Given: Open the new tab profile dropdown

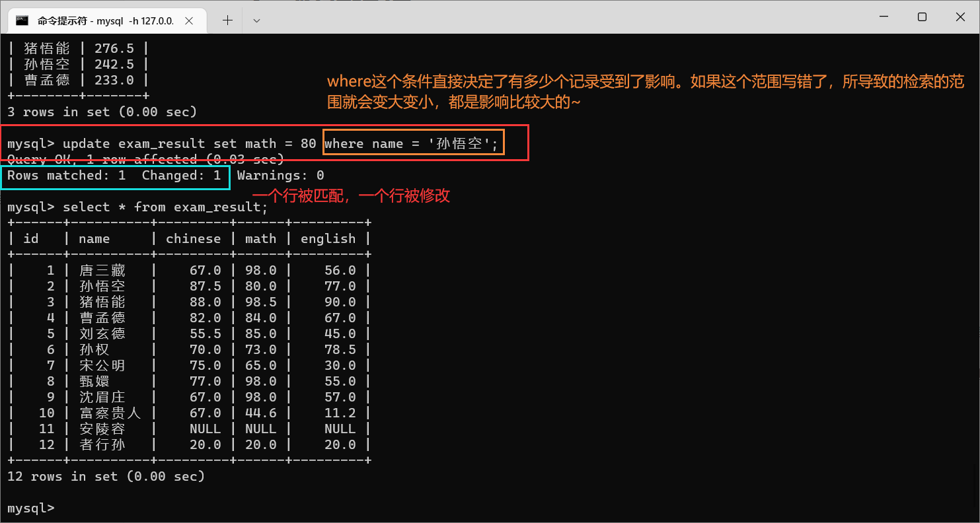Looking at the screenshot, I should click(257, 20).
